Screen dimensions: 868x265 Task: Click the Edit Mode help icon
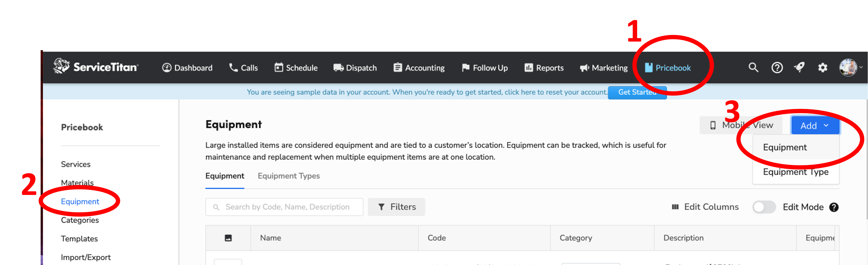(x=834, y=207)
